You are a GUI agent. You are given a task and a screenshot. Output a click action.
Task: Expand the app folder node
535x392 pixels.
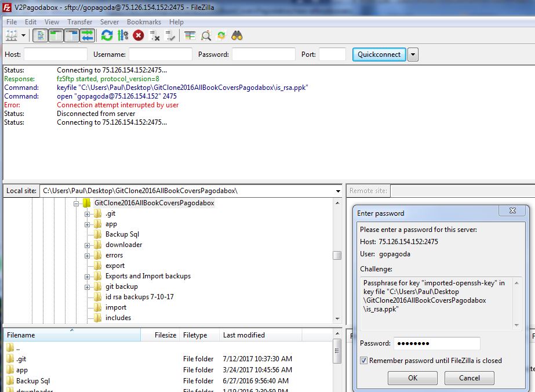point(87,224)
